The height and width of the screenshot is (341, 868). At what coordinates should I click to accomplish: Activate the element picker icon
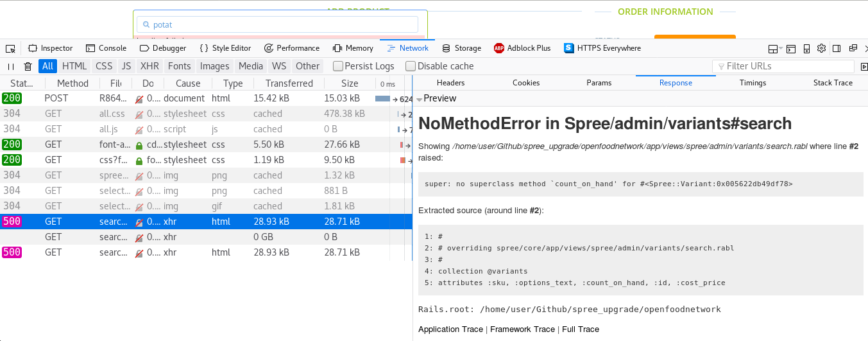tap(10, 48)
